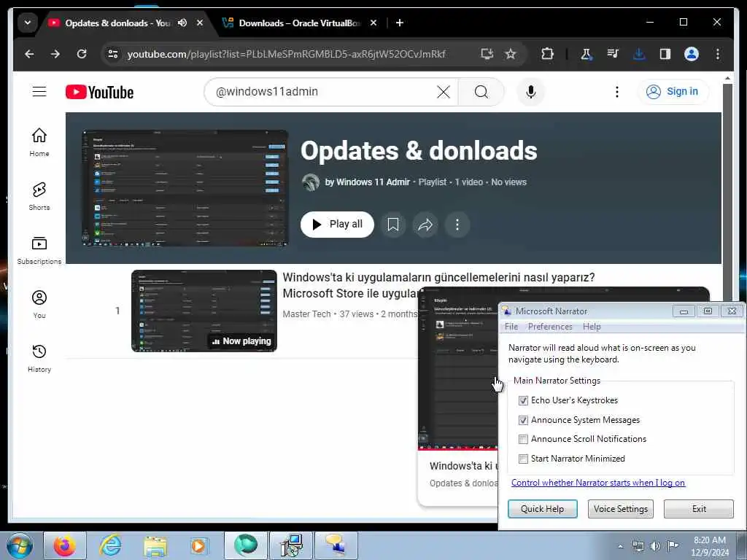Open the Chrome profile avatar
Screen dimensions: 747x560
[x=692, y=54]
